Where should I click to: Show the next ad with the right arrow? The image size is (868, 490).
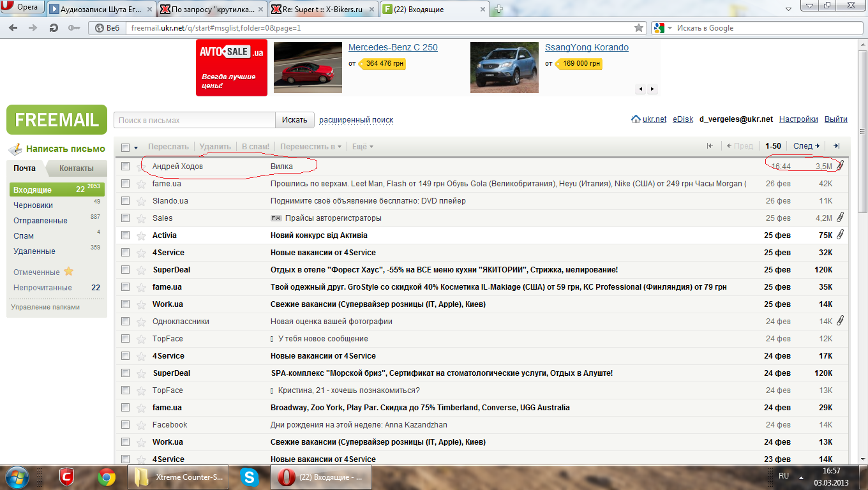(x=652, y=89)
